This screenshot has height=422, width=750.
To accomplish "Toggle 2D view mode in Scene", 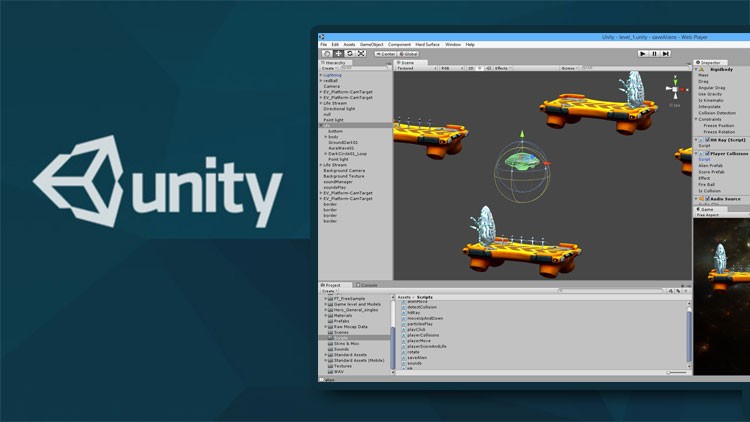I will point(471,68).
